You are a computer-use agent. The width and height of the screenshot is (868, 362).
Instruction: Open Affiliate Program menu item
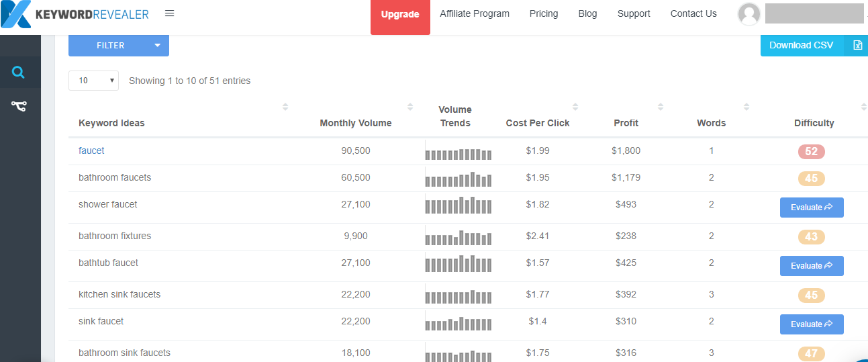[x=475, y=13]
